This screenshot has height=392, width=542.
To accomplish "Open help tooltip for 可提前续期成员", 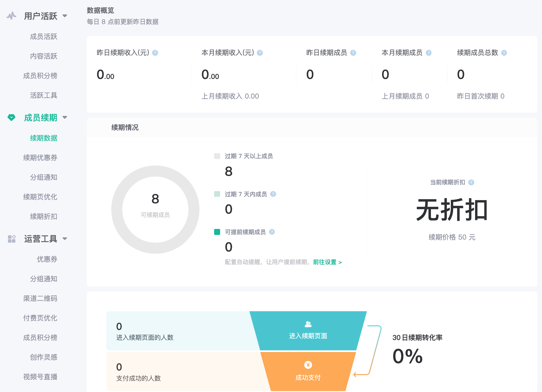I will tap(272, 232).
